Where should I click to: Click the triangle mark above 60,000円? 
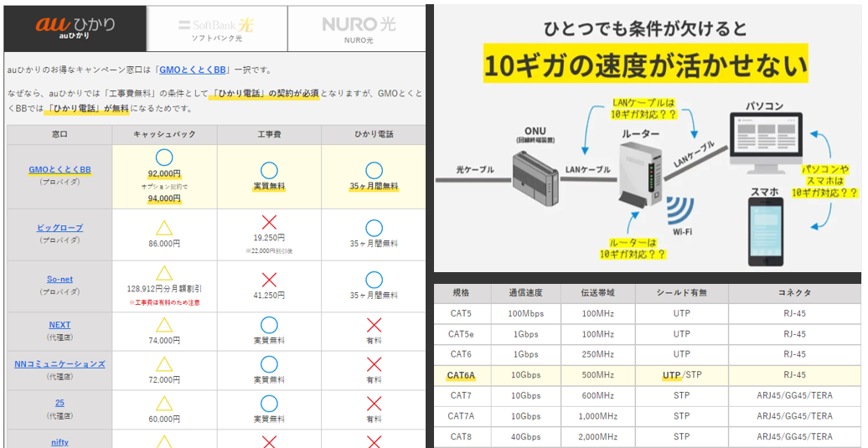pyautogui.click(x=164, y=404)
